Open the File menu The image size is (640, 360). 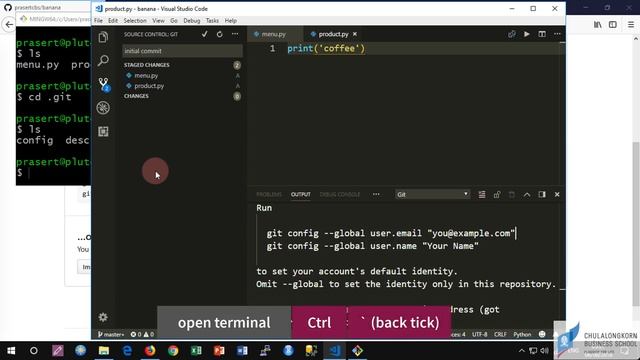pos(98,20)
